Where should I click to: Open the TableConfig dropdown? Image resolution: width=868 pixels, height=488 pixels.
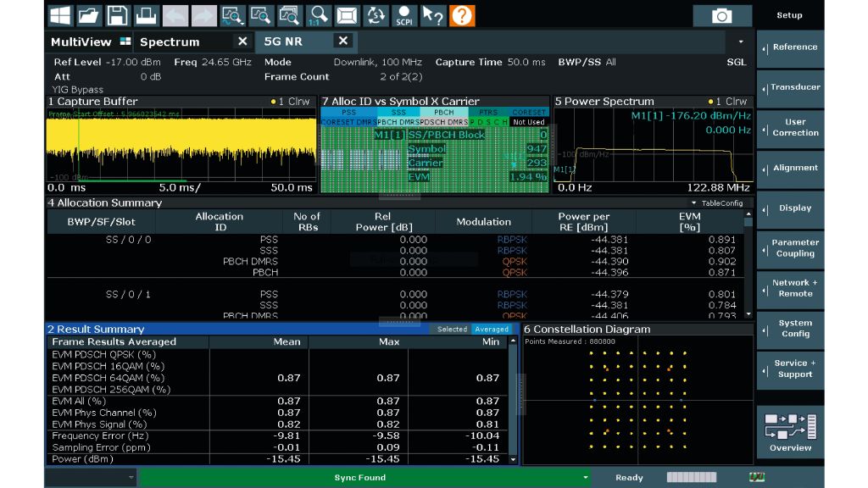[717, 203]
